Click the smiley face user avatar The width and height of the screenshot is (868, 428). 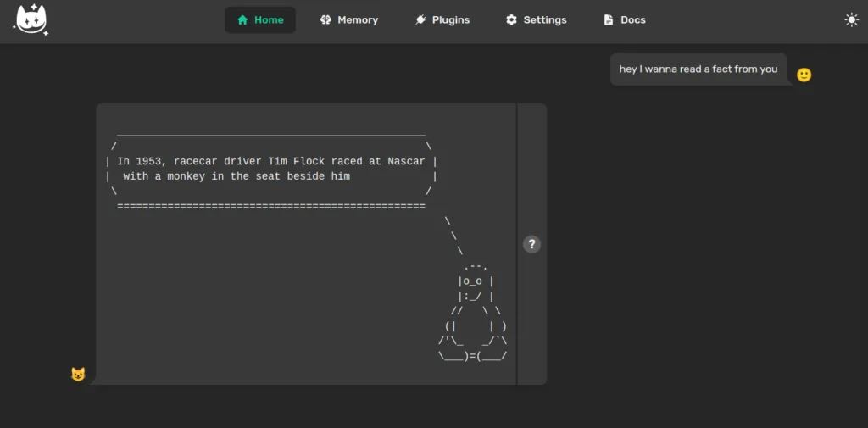(x=804, y=75)
